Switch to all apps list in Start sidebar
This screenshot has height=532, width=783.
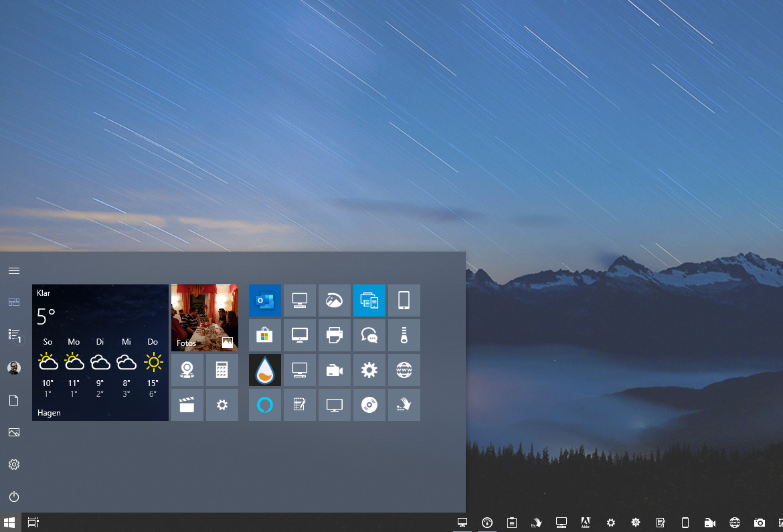coord(14,335)
